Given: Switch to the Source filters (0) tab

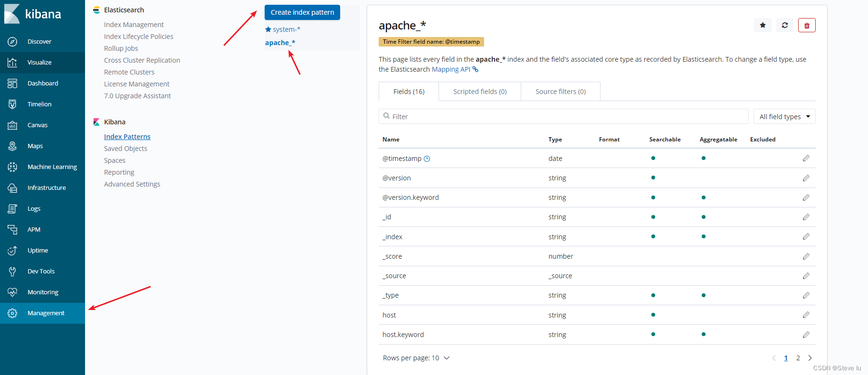Looking at the screenshot, I should [561, 92].
